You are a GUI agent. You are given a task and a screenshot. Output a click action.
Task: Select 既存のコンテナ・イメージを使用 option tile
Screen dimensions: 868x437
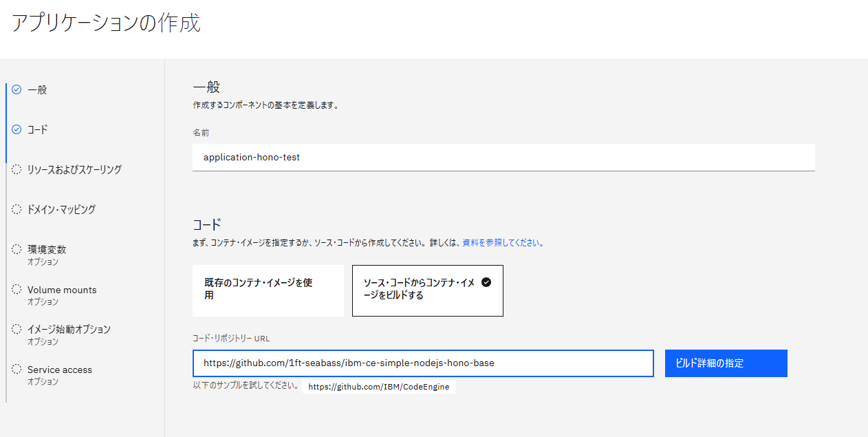[268, 290]
